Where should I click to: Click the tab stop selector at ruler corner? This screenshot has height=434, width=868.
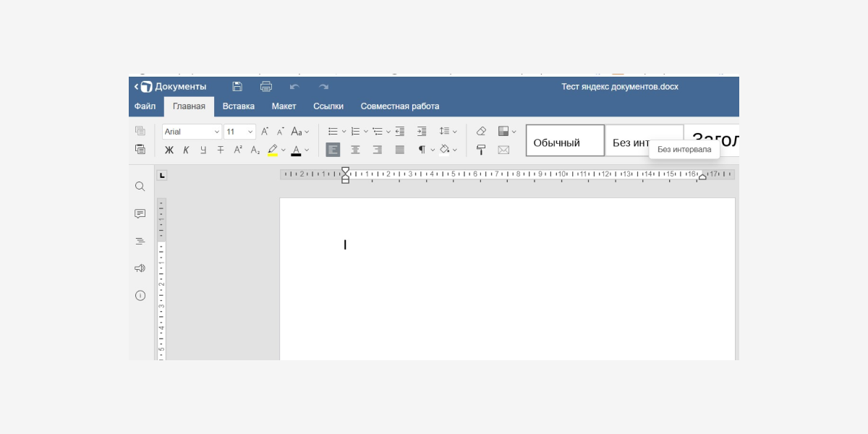162,175
